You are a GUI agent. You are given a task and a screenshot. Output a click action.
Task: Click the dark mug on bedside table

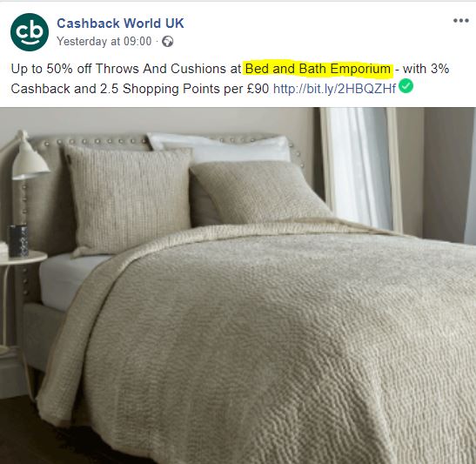tap(18, 240)
